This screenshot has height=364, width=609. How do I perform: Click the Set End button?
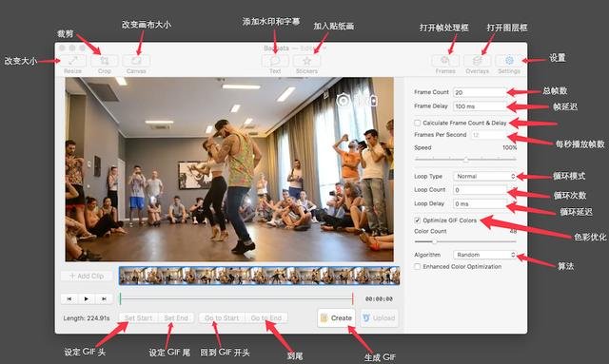pos(176,317)
